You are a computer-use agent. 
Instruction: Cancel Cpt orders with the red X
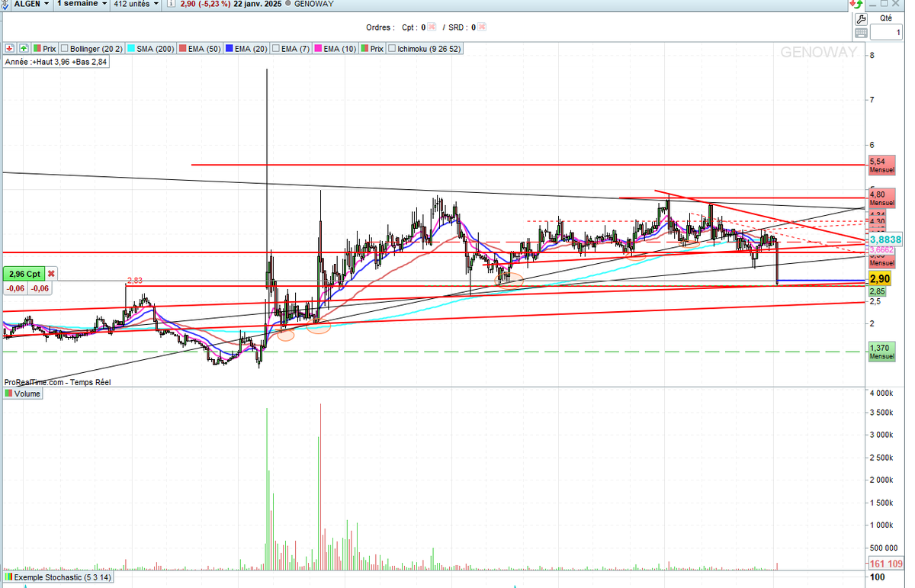[x=432, y=27]
